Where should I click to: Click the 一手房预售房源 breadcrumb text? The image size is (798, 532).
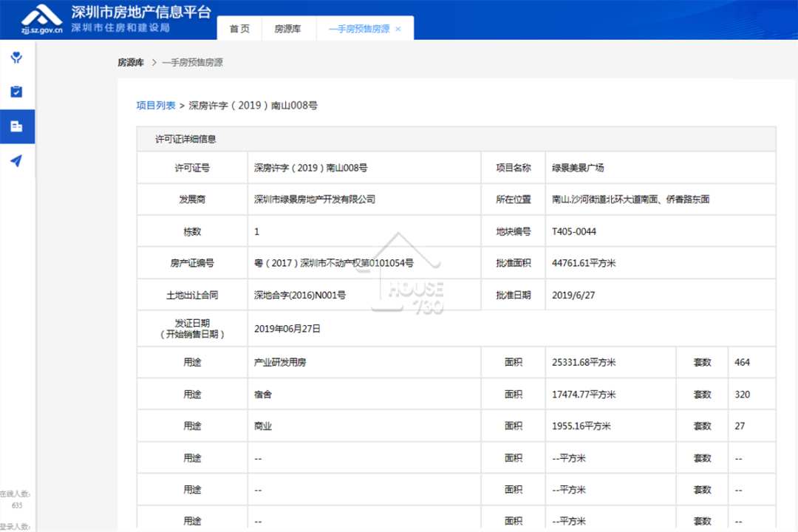(192, 63)
